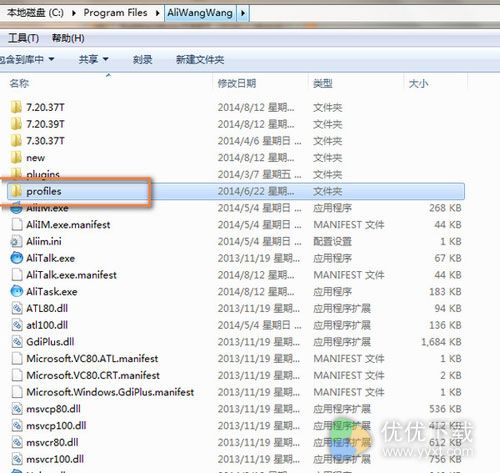Select the AliTask.exe application icon
The width and height of the screenshot is (500, 473).
pos(17,292)
